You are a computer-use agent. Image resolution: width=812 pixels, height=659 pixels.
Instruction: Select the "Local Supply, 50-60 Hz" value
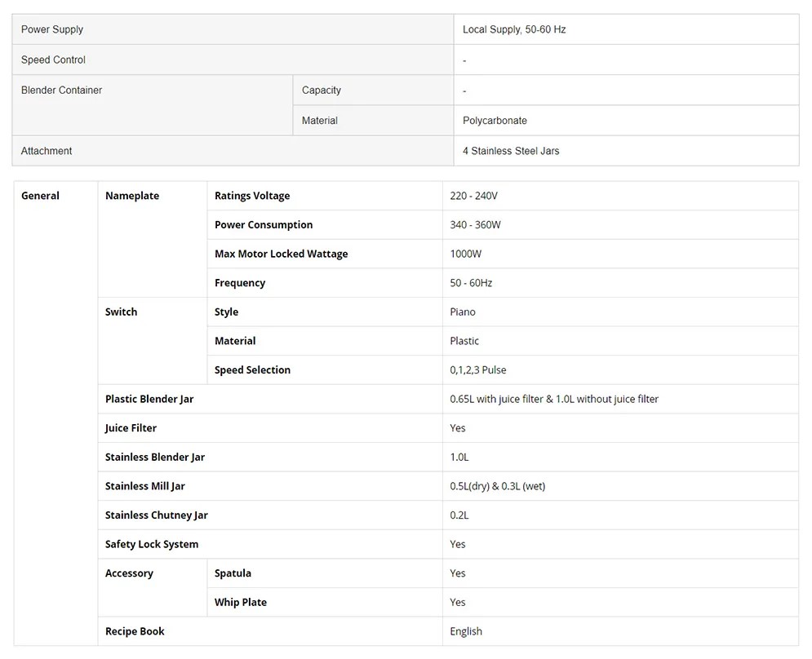coord(514,29)
